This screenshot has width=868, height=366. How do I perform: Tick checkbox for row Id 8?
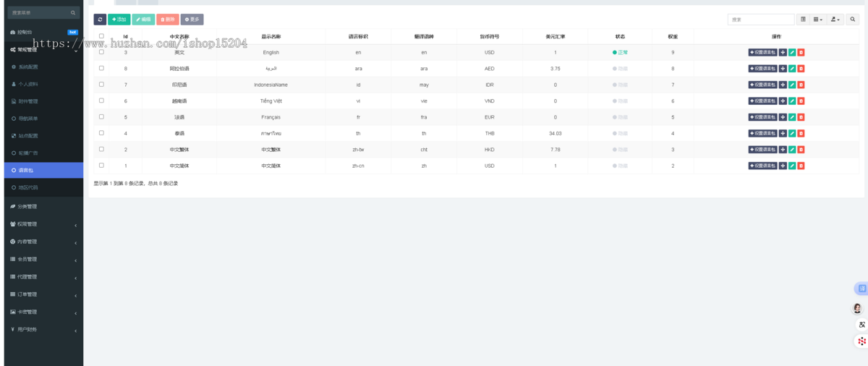point(101,68)
